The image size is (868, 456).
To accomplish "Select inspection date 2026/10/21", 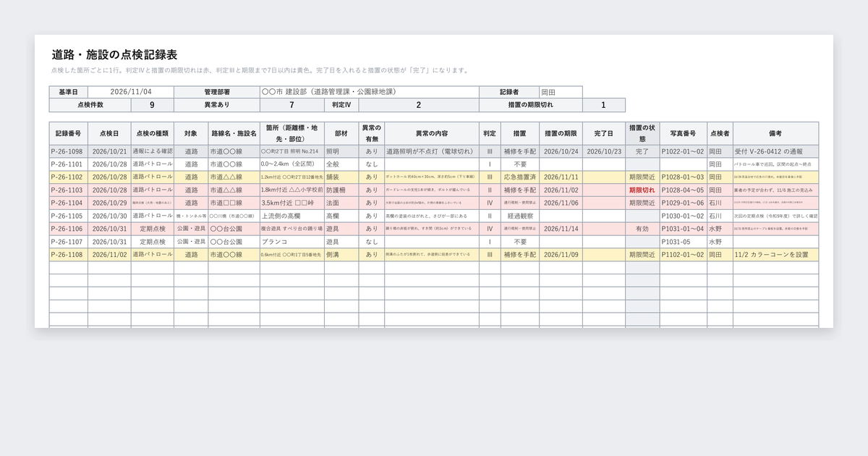I will coord(109,152).
